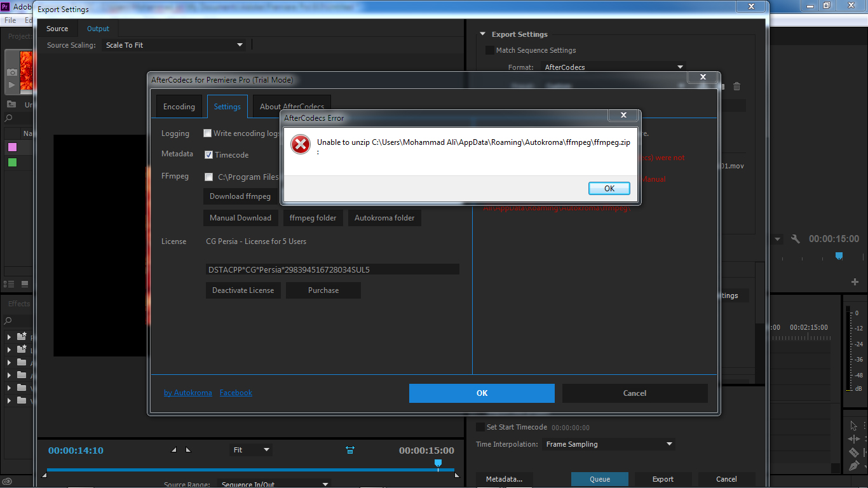Image resolution: width=868 pixels, height=488 pixels.
Task: Click the Set In Point triangle icon
Action: [175, 450]
